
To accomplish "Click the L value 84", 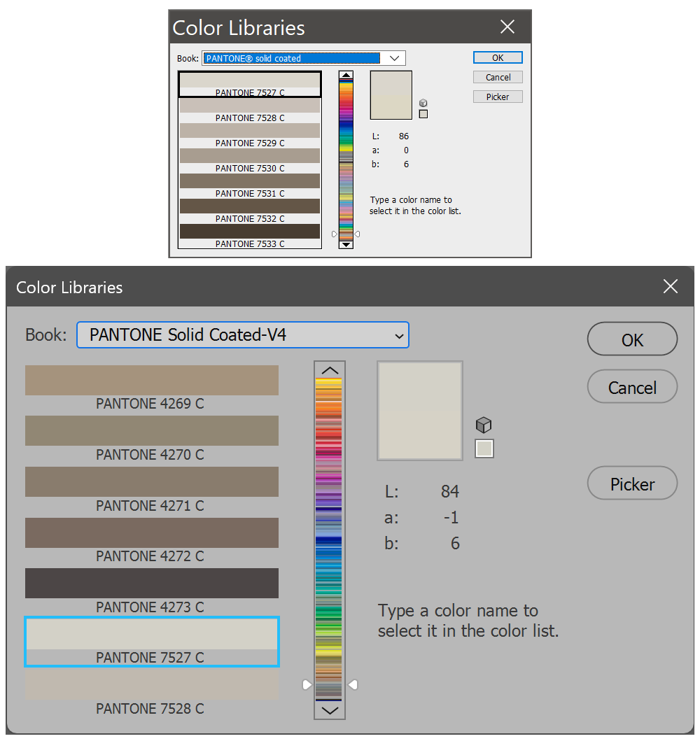I will click(450, 491).
